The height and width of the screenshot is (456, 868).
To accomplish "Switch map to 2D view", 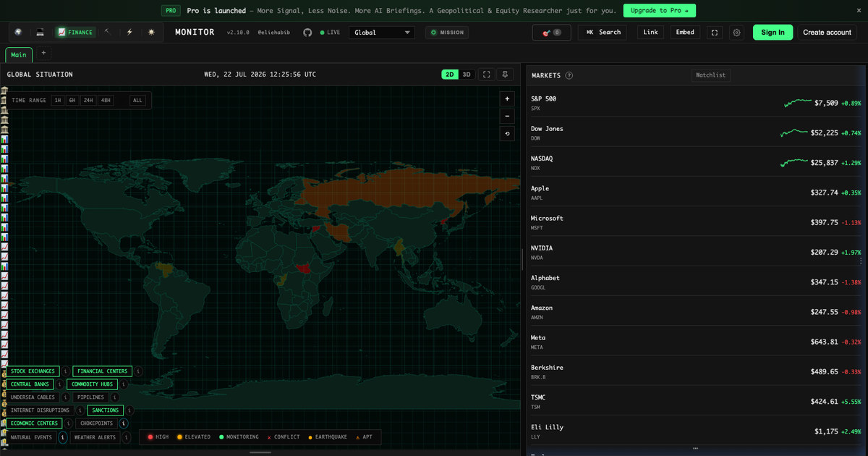I will pos(450,75).
